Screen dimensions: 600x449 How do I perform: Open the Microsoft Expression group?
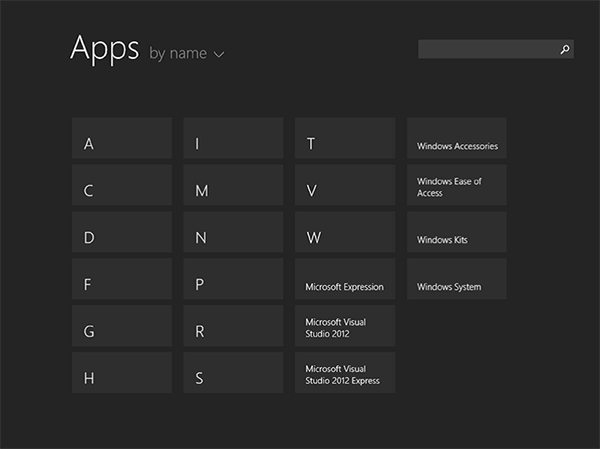coord(345,279)
